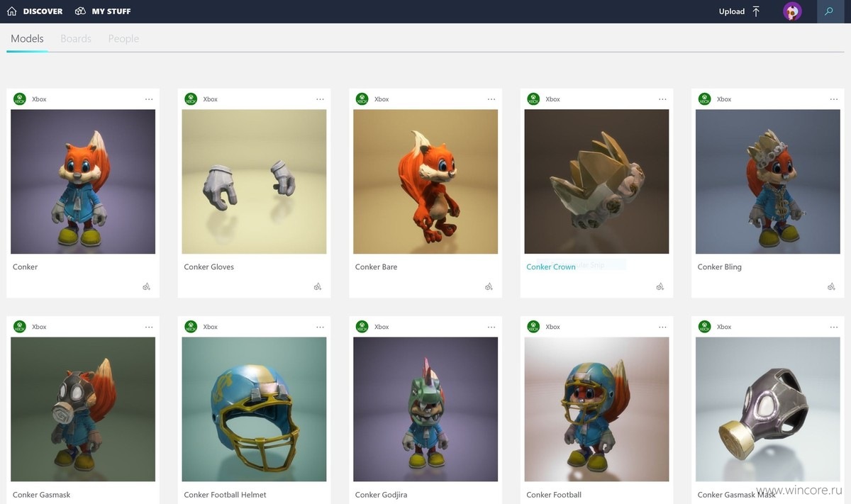The width and height of the screenshot is (851, 504).
Task: Click the remix icon on Conker card
Action: click(x=146, y=287)
